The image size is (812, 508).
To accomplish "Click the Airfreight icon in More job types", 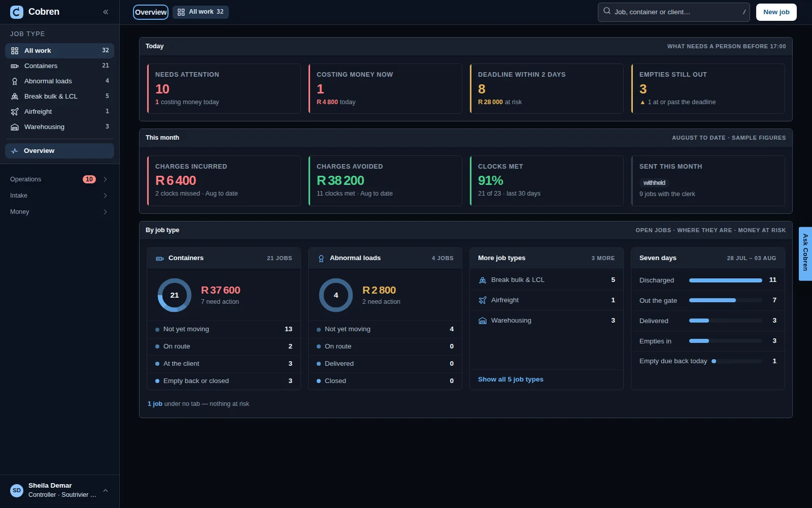I will click(x=483, y=300).
